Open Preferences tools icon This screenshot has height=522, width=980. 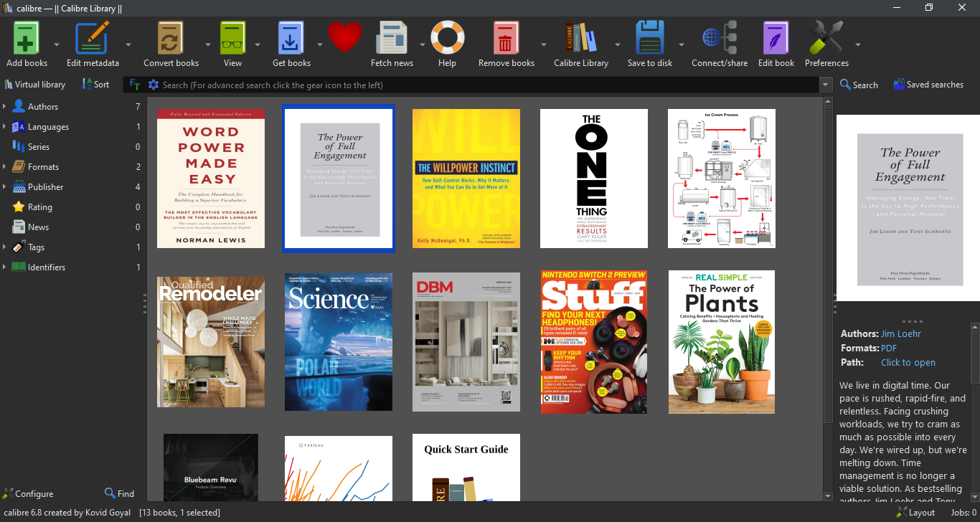(826, 37)
